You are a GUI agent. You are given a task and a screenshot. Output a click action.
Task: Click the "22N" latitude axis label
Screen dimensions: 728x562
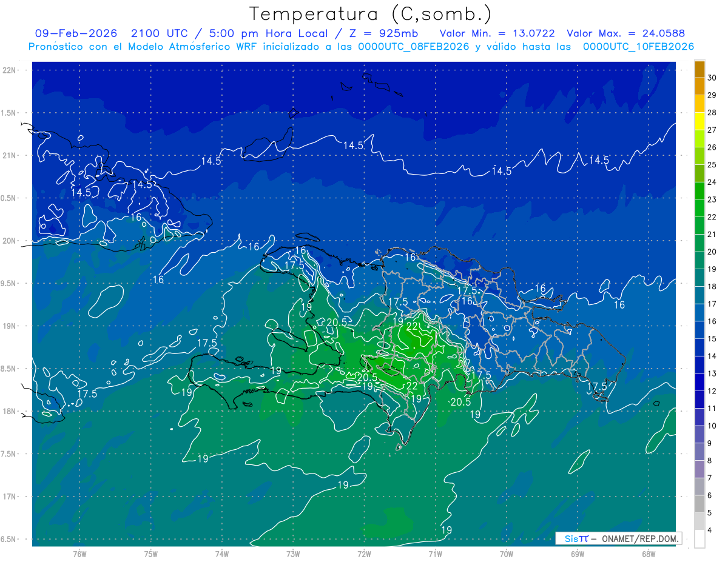point(9,70)
